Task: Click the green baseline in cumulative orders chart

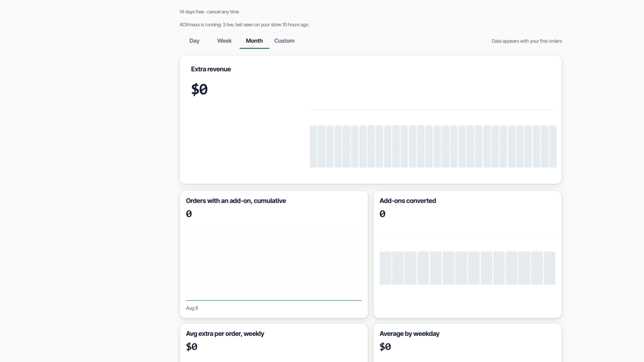Action: click(x=274, y=300)
